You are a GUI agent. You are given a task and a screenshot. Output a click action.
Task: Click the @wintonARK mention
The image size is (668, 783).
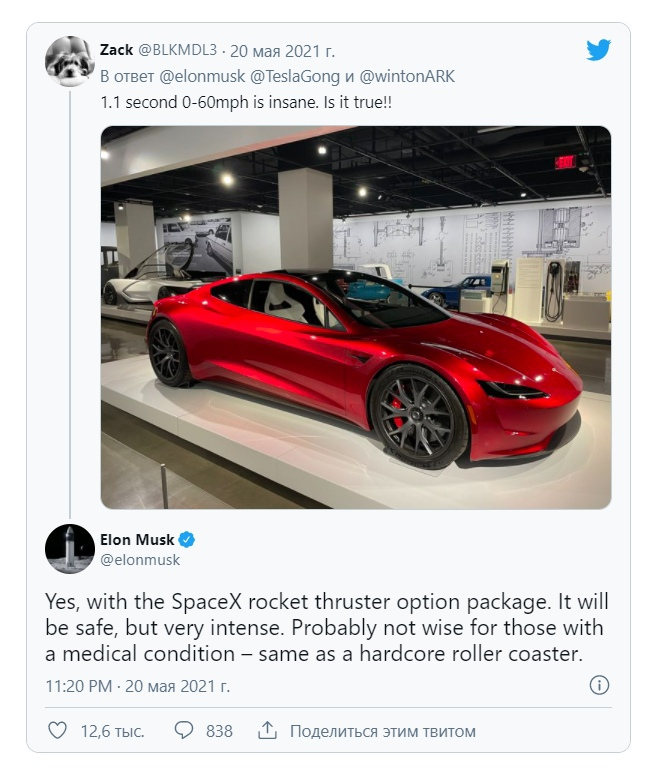(407, 76)
